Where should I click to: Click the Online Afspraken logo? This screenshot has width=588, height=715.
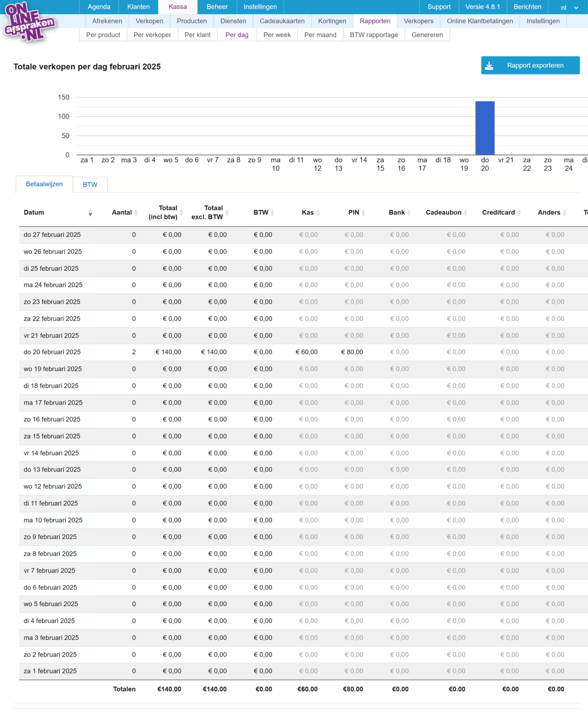pos(29,22)
